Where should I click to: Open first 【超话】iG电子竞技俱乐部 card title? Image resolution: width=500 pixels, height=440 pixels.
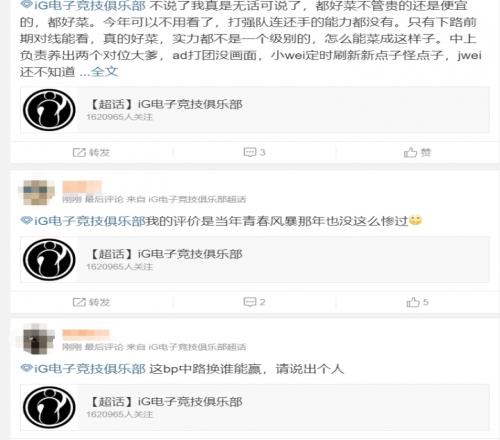coord(165,104)
